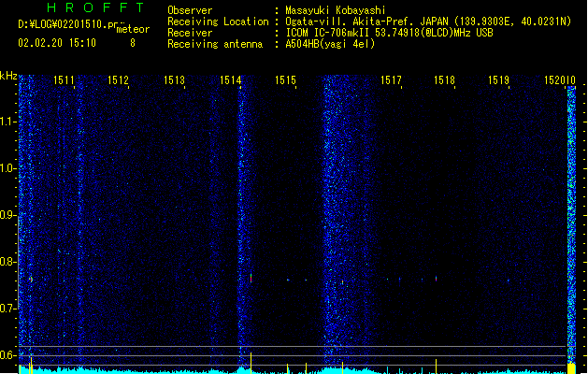Screen dimensions: 588x374
Task: Click the 1.0 kHz frequency tick label
Action: pos(7,168)
